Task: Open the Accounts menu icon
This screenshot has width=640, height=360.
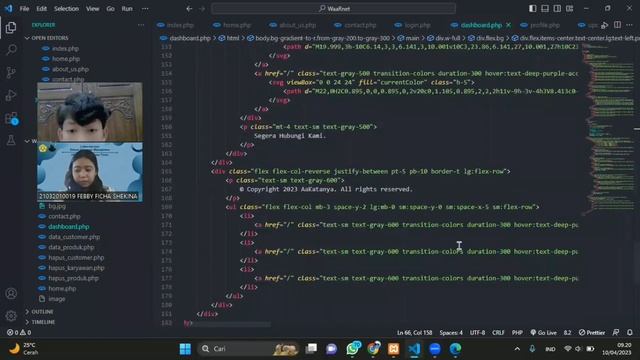Action: coord(11,293)
